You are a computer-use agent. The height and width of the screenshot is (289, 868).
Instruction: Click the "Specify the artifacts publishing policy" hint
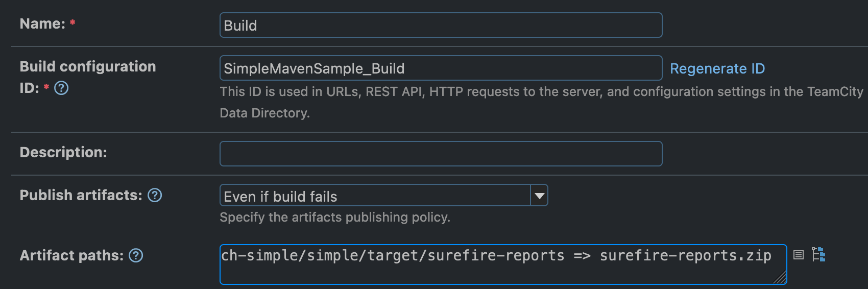click(x=335, y=218)
